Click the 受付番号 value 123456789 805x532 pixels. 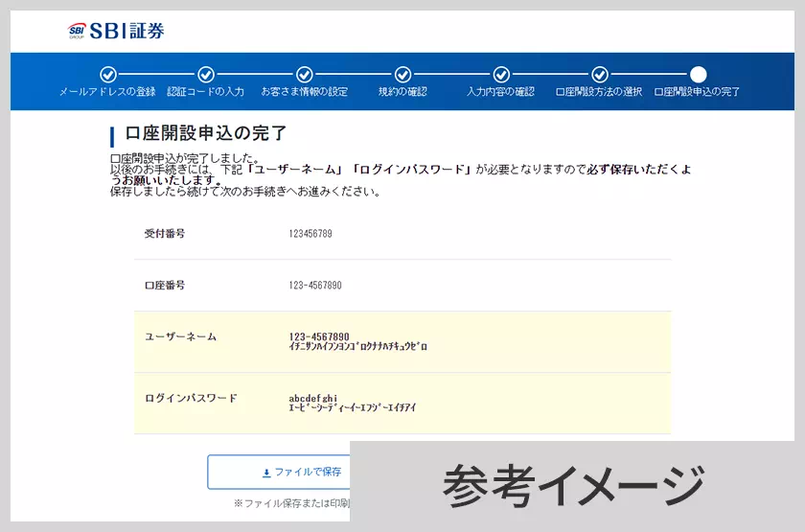pos(310,234)
